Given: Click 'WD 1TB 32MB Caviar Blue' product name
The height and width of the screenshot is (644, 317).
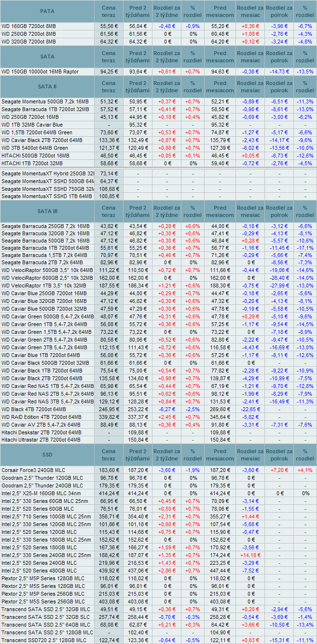Looking at the screenshot, I should pyautogui.click(x=32, y=125).
